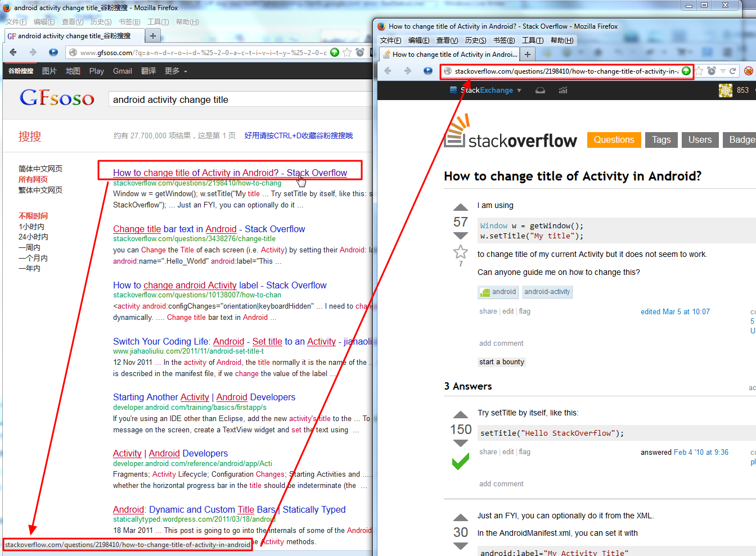Click green up-arrow icon in Stack Overflow address bar

point(686,71)
